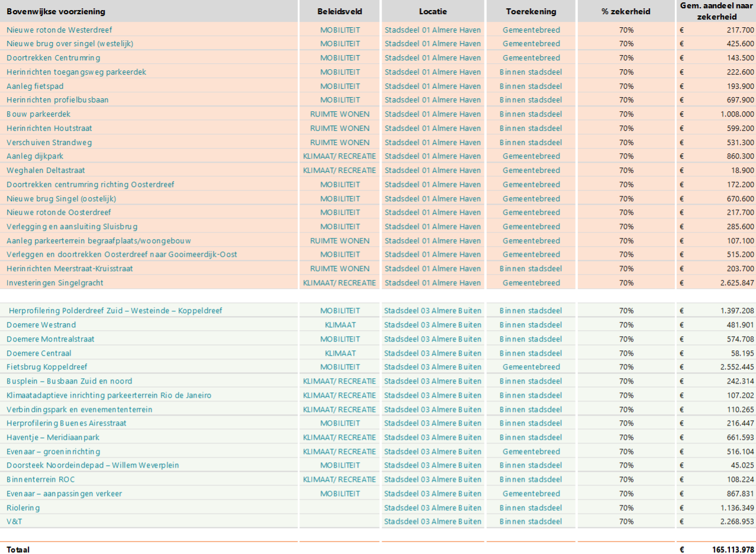Viewport: 756px width, 554px height.
Task: Click the % zekerheid column header
Action: pyautogui.click(x=626, y=11)
